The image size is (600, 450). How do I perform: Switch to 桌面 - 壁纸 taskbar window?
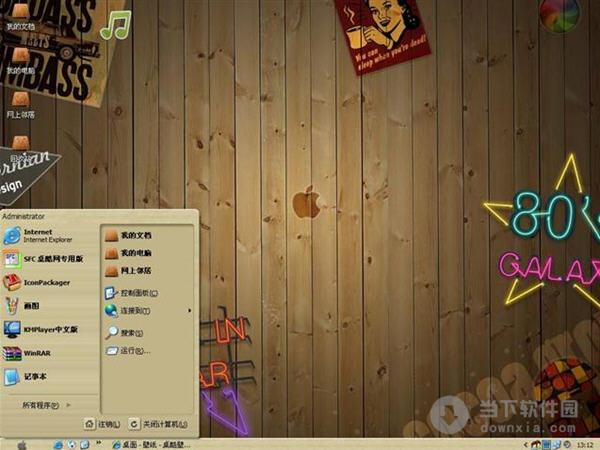(x=151, y=445)
